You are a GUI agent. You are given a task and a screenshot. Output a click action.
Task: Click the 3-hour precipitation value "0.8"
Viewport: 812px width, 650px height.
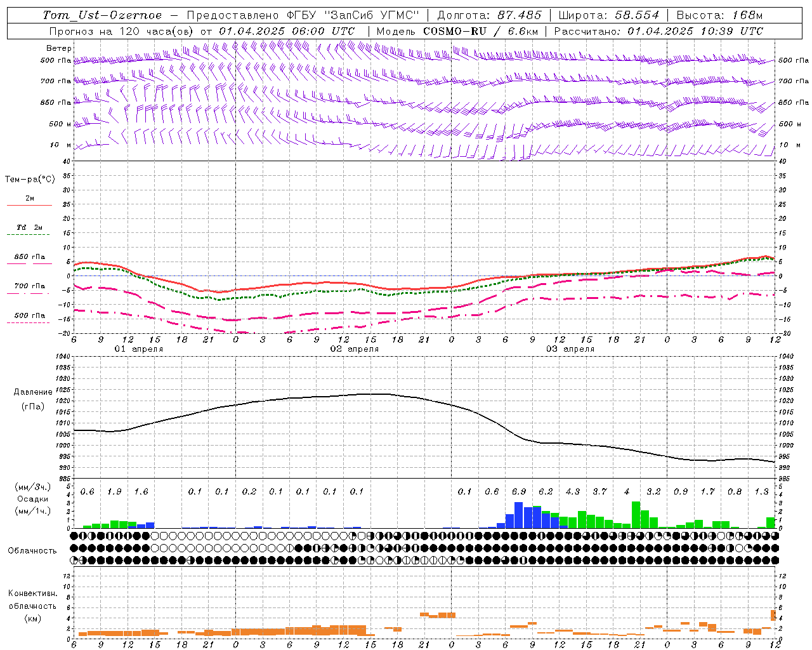point(734,492)
